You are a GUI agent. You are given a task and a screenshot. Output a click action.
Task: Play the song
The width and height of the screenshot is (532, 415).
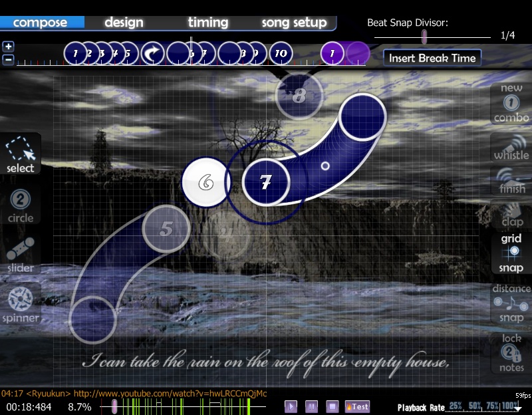[x=291, y=406]
